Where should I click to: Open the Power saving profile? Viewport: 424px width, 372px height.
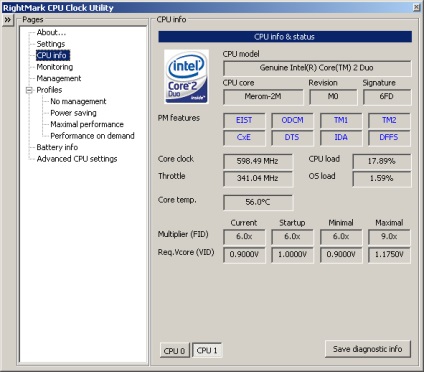pyautogui.click(x=73, y=113)
